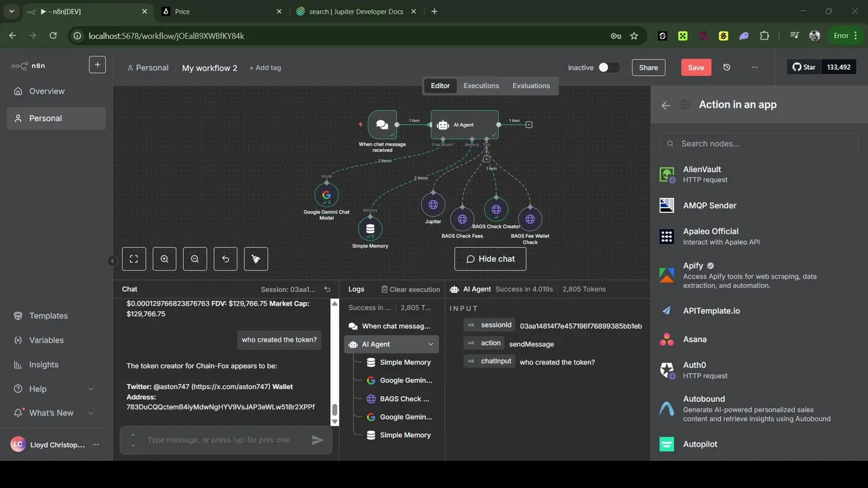This screenshot has height=488, width=868.
Task: Select the BAGS Fee Wallet Check node
Action: pos(530,219)
